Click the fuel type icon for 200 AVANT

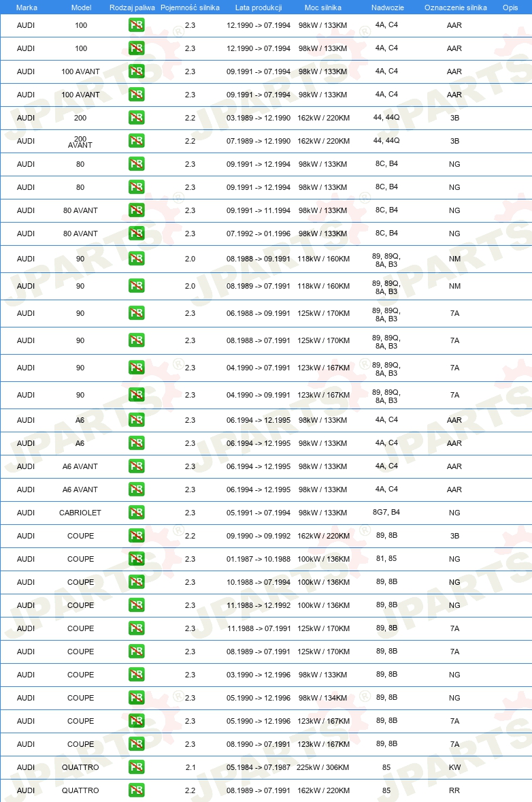coord(137,141)
